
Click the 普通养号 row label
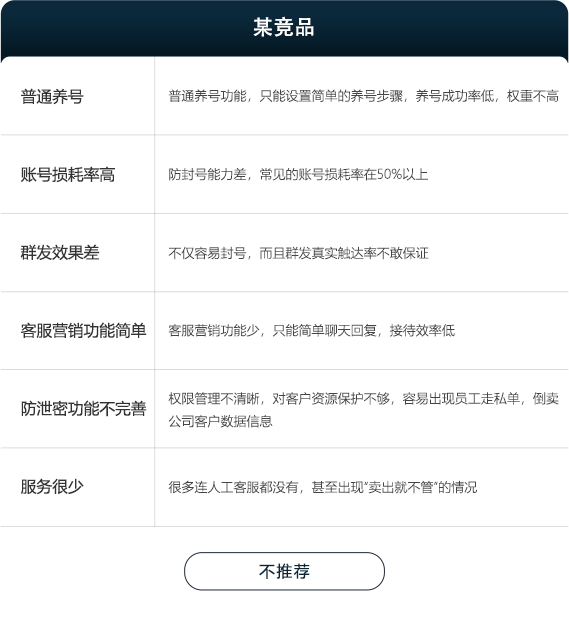click(x=52, y=96)
